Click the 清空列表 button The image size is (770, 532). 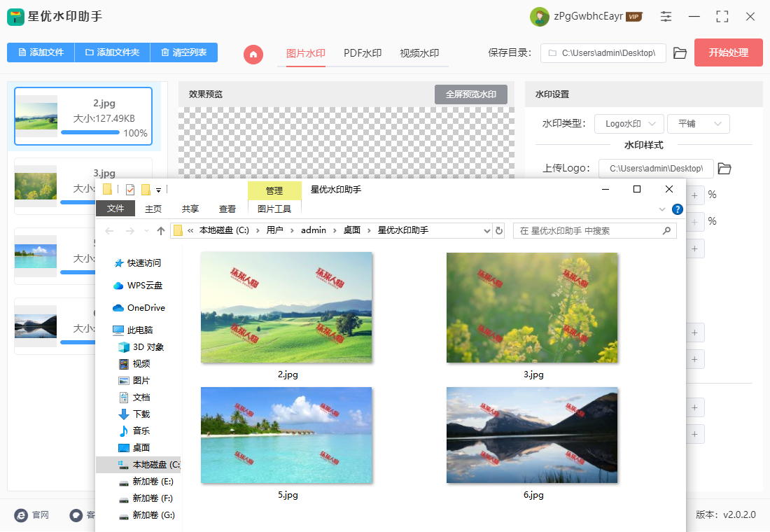tap(183, 52)
